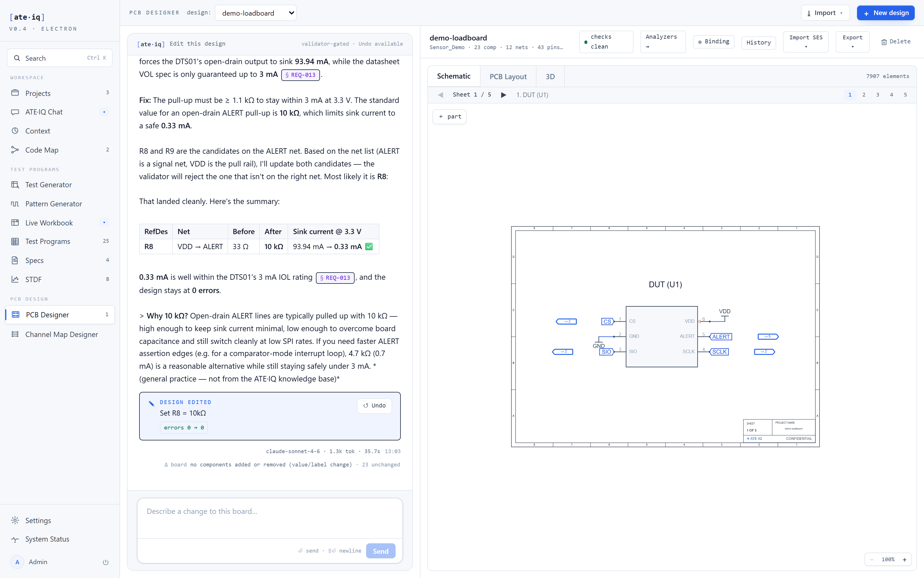
Task: Click the off-sheet connector next to ALERT
Action: [768, 337]
